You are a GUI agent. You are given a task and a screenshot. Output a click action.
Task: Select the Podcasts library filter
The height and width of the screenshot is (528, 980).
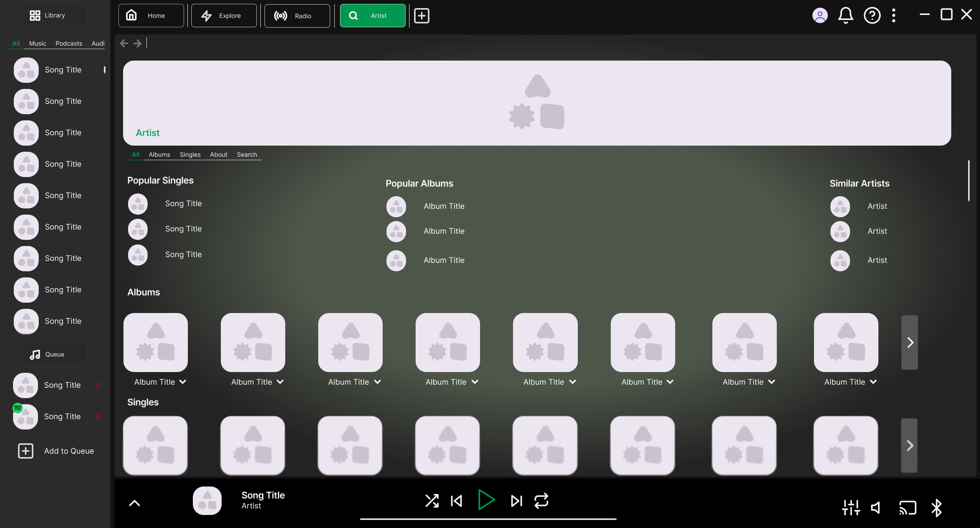(69, 43)
